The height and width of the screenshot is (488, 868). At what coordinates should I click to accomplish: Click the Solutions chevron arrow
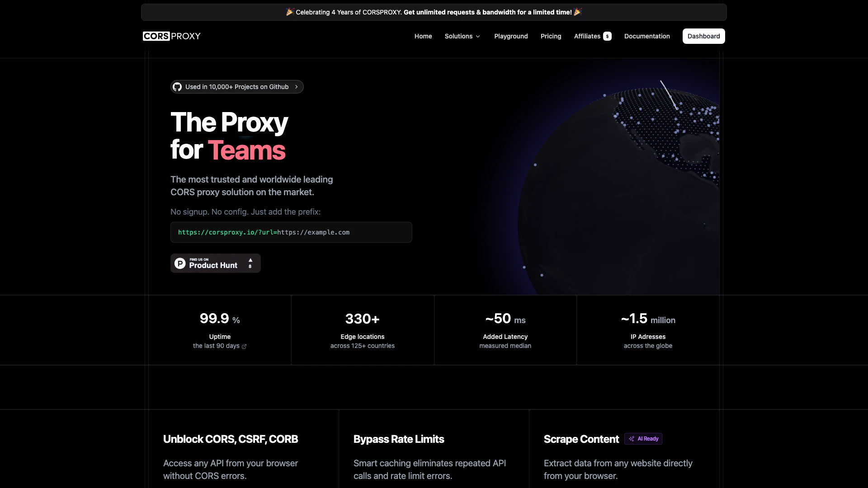(x=478, y=37)
